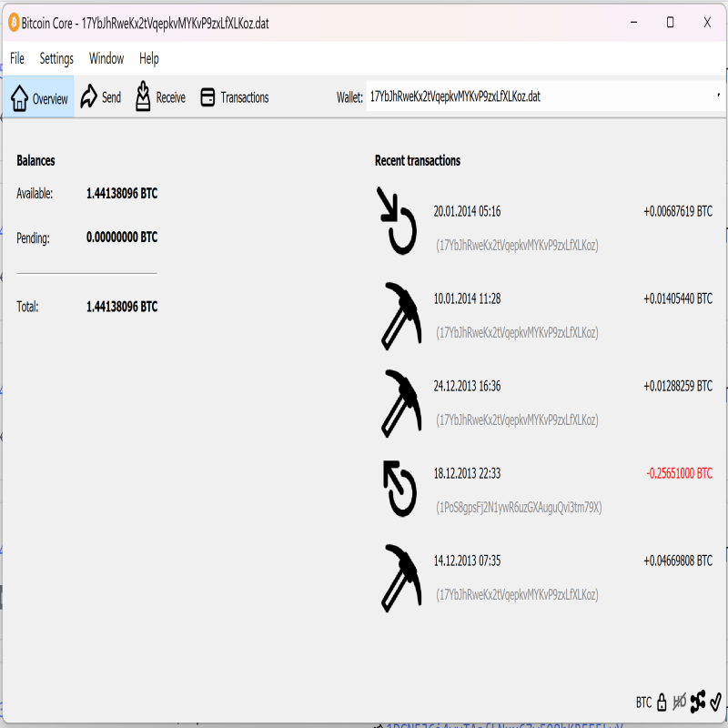This screenshot has height=728, width=728.
Task: Close the Bitcoin Core window
Action: tap(707, 22)
